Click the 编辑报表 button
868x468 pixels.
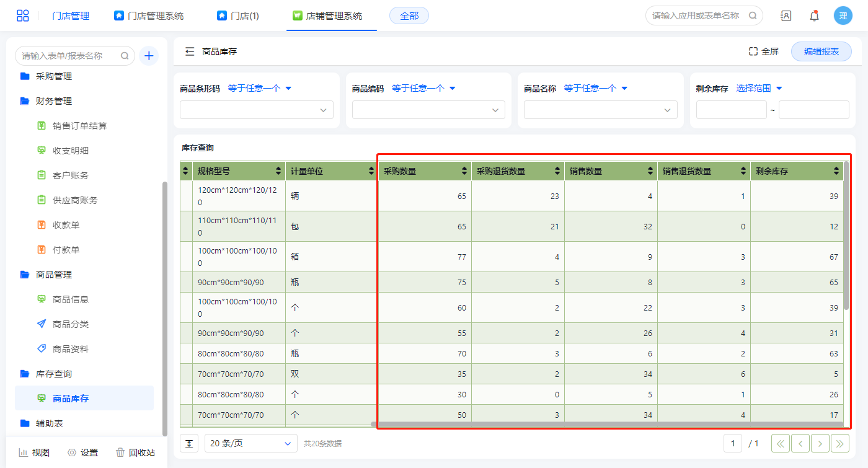[x=821, y=51]
